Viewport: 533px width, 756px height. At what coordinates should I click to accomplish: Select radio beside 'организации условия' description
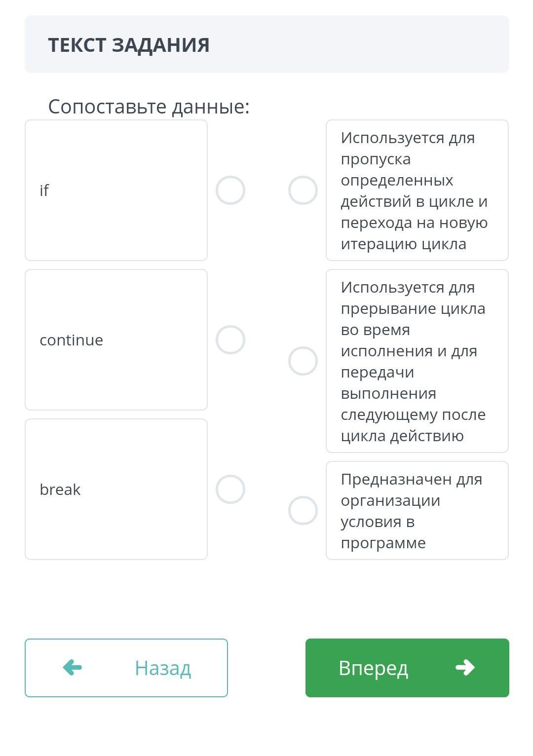point(303,510)
